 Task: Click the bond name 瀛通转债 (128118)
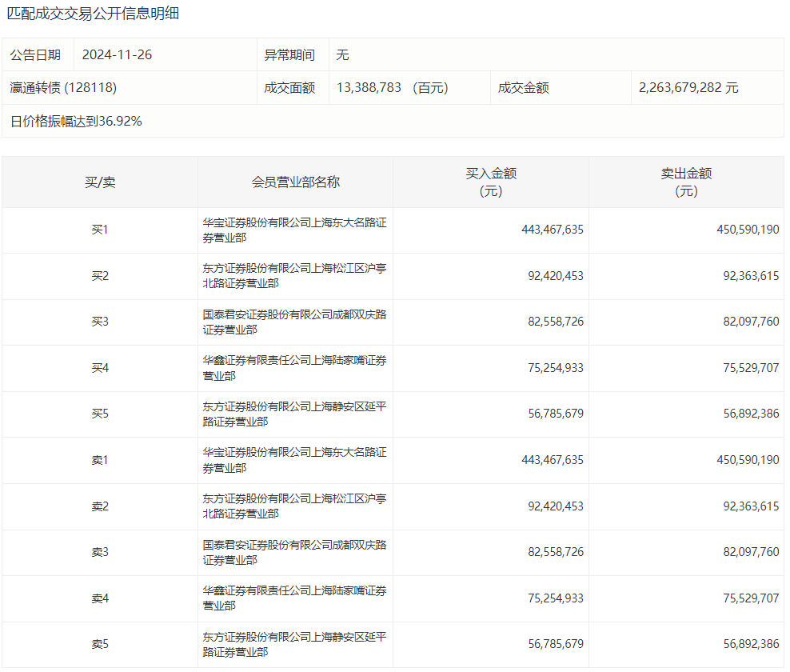click(x=63, y=88)
